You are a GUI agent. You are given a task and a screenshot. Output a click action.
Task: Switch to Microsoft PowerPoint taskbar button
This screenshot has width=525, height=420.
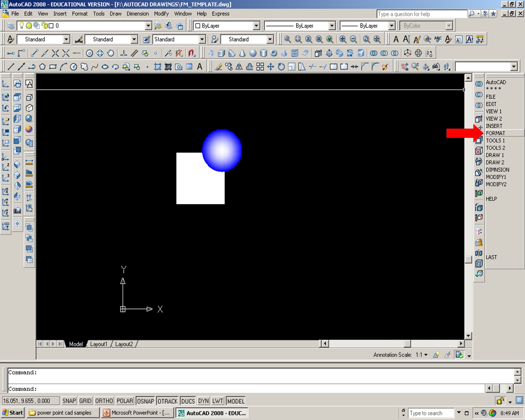point(138,413)
